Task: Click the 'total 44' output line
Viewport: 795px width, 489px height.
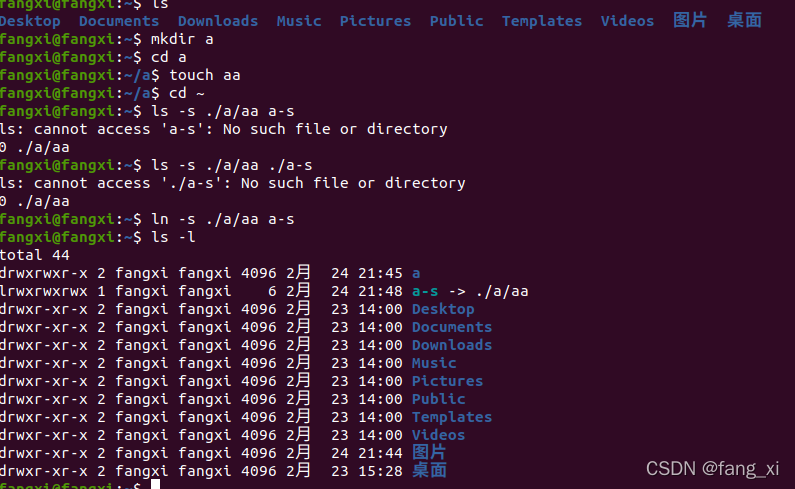Action: pos(35,255)
